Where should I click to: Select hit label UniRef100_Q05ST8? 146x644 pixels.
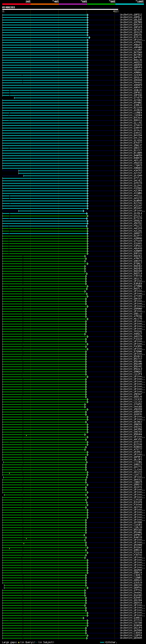(x=131, y=183)
